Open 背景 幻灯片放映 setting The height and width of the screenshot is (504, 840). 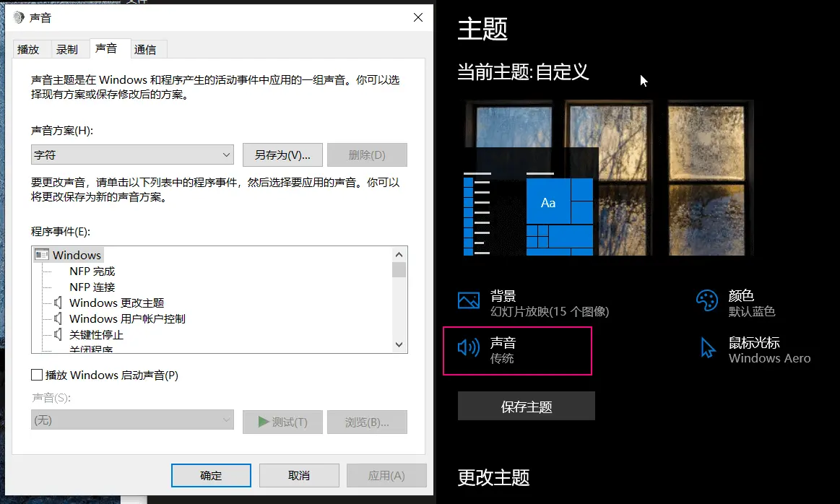click(534, 303)
